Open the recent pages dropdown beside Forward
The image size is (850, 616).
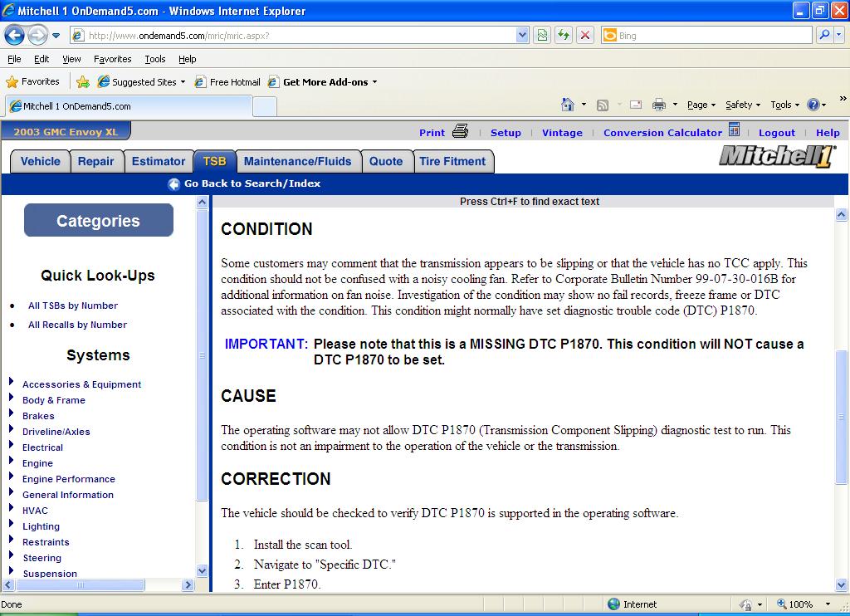point(56,36)
